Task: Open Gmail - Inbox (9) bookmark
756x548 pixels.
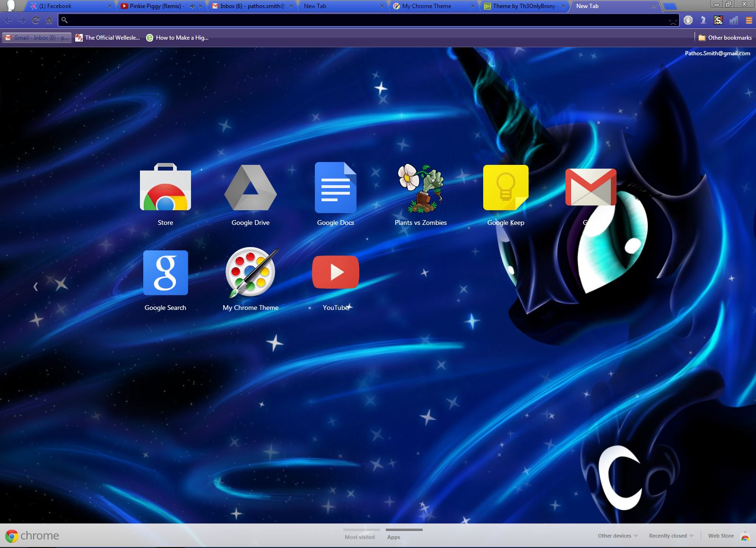Action: click(37, 38)
